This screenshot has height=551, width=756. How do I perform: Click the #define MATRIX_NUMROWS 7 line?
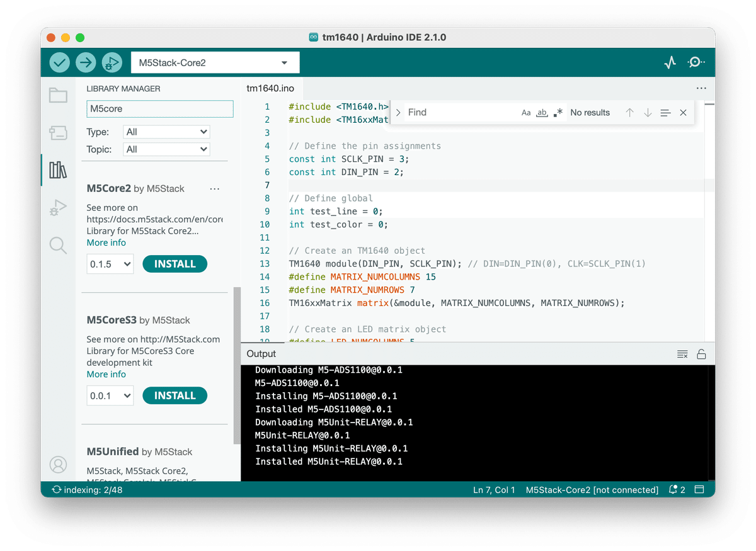coord(352,290)
